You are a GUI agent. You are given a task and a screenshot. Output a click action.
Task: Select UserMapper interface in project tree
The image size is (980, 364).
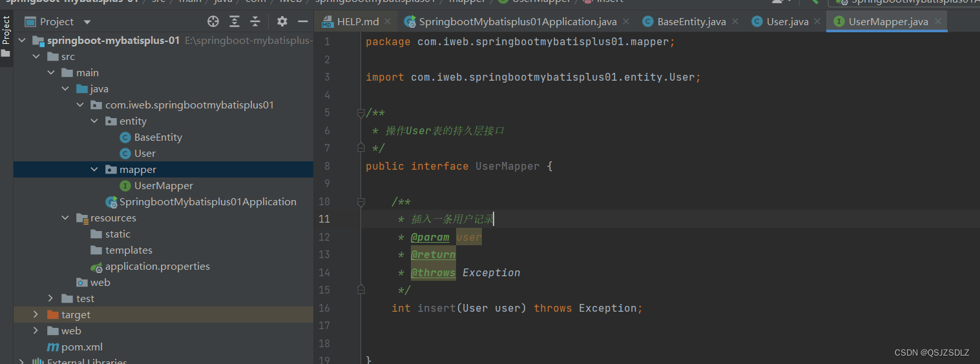[x=163, y=186]
